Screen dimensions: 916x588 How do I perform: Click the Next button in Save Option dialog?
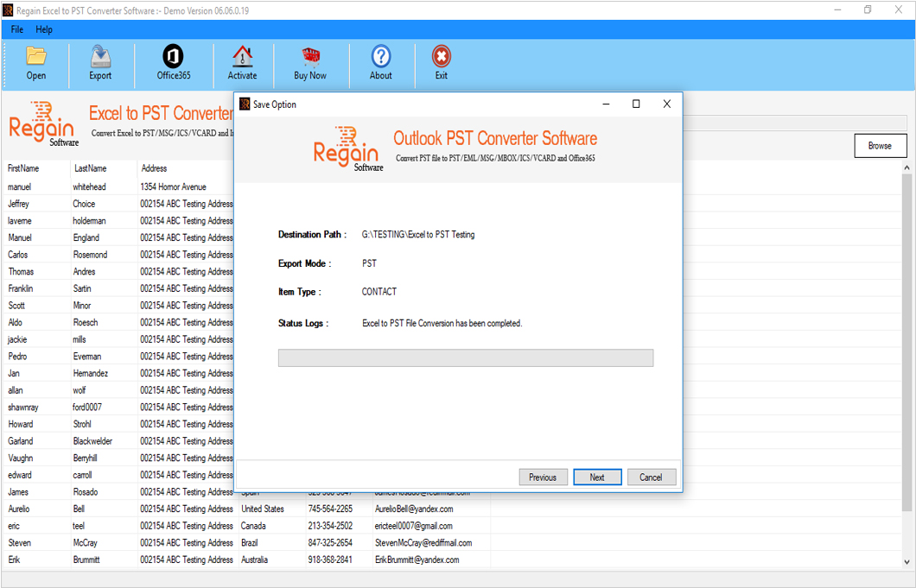597,477
